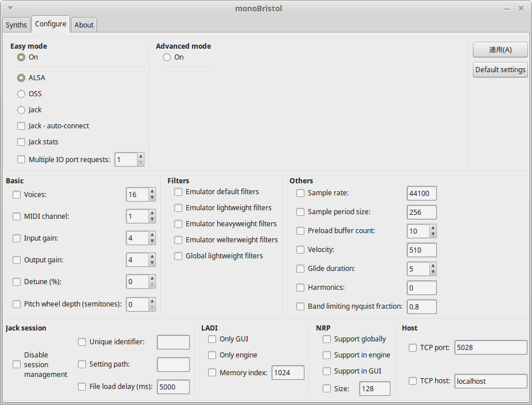Enable the Output gain checkbox

[17, 260]
